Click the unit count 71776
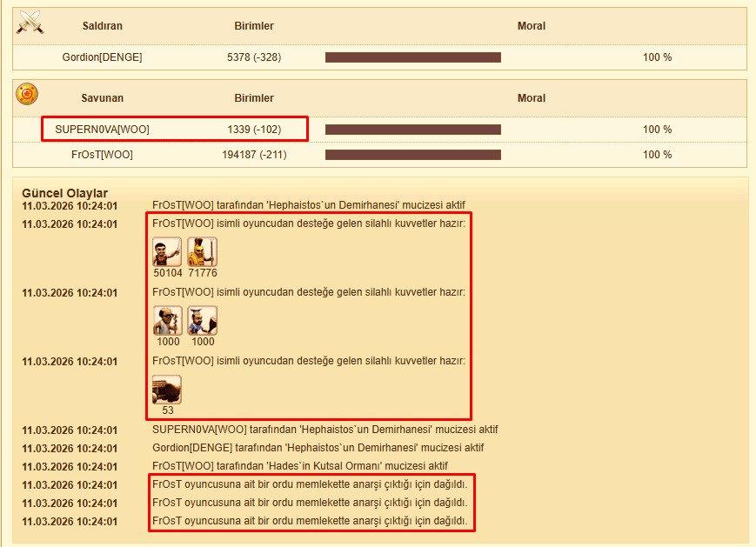Screen dimensions: 756x547 click(x=203, y=273)
